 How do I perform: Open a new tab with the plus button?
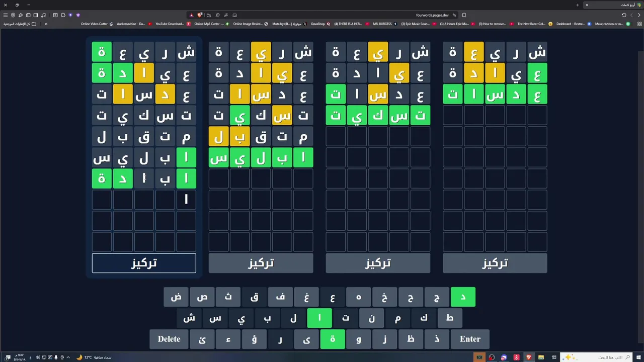[x=578, y=5]
